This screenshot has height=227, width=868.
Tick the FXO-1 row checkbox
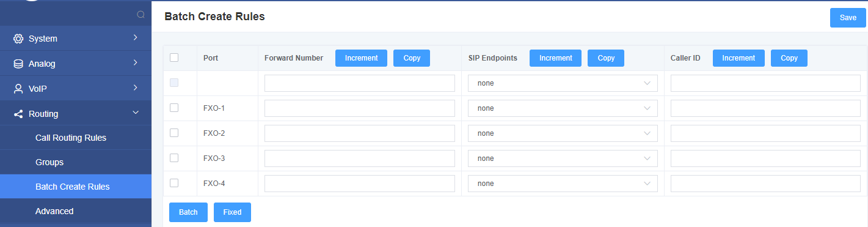tap(174, 108)
